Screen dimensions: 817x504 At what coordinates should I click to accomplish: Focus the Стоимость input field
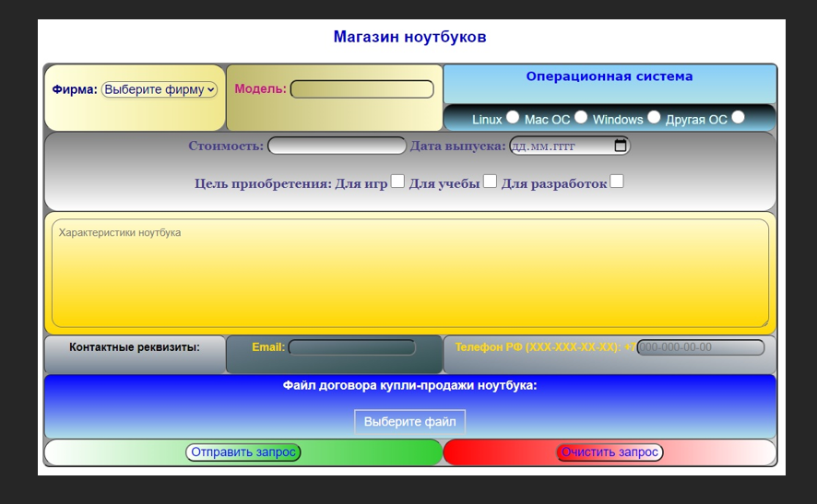[337, 146]
